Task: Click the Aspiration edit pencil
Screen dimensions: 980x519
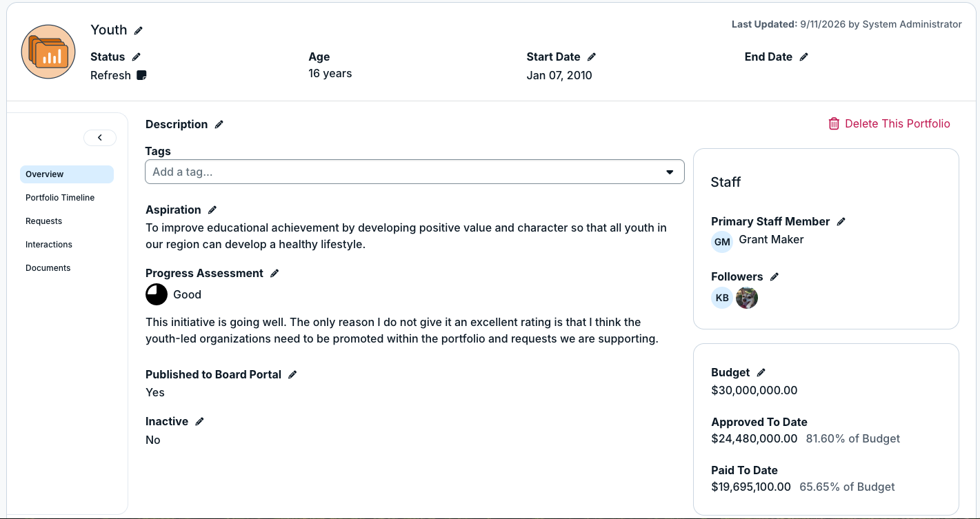Action: (212, 210)
